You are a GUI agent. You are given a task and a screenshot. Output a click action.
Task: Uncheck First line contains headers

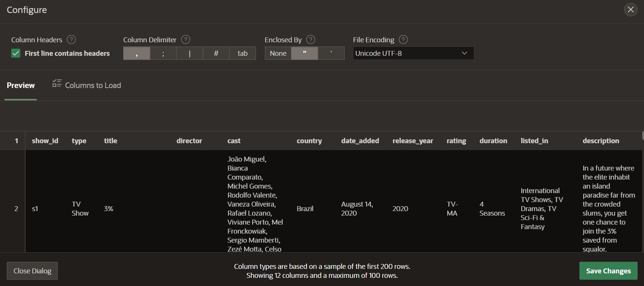pyautogui.click(x=16, y=53)
